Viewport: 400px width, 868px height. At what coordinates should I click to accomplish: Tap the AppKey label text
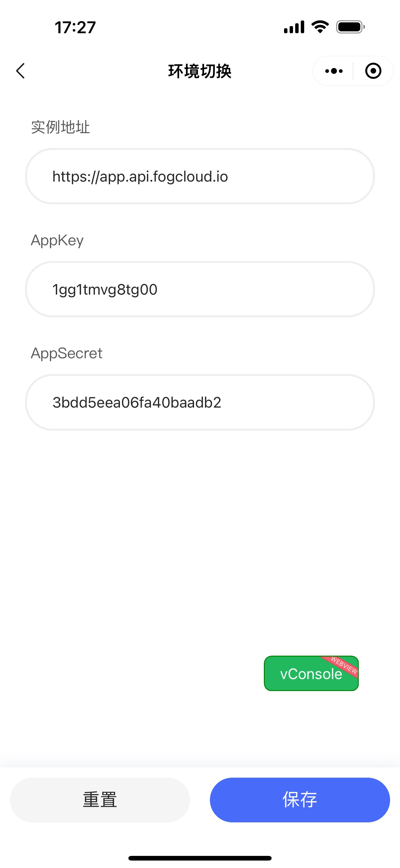pos(57,241)
